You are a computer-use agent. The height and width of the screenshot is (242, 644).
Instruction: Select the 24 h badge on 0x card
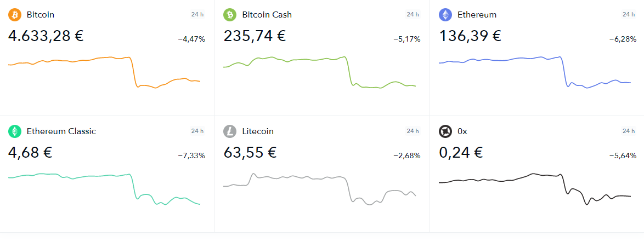click(x=629, y=131)
